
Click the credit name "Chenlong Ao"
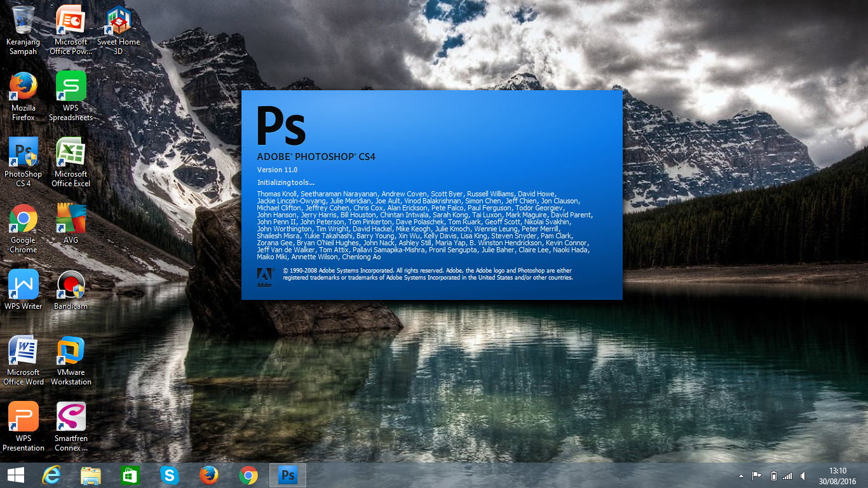click(x=362, y=257)
